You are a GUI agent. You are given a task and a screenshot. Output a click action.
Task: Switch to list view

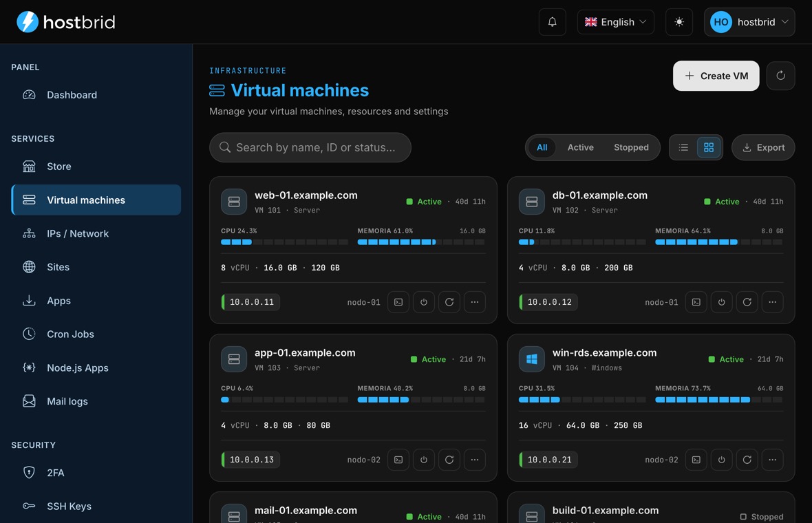tap(683, 147)
